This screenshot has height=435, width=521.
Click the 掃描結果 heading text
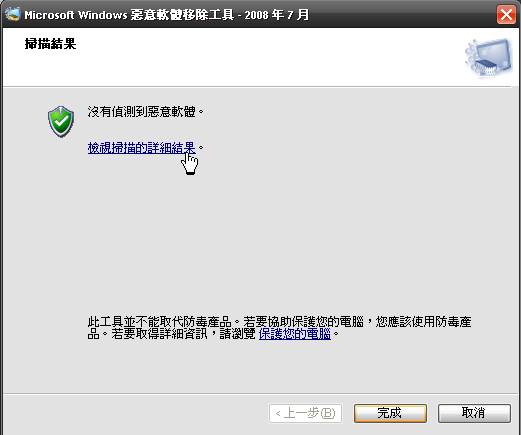point(50,44)
